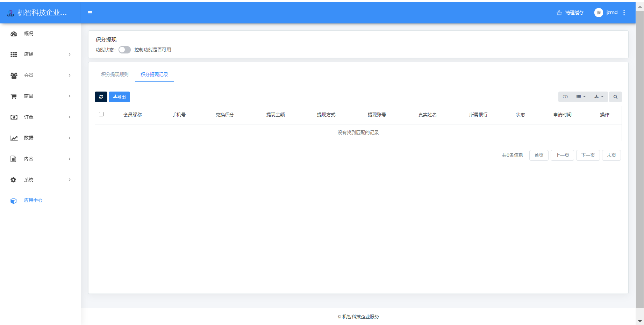The width and height of the screenshot is (644, 325).
Task: Click the 清理缓存 link in header
Action: (x=570, y=13)
